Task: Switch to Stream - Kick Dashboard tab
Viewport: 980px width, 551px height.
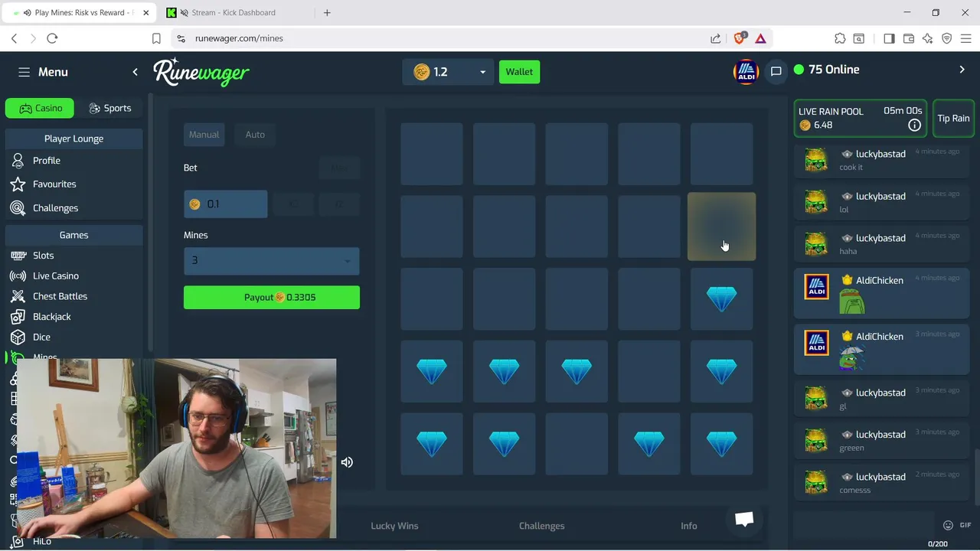Action: (x=234, y=12)
